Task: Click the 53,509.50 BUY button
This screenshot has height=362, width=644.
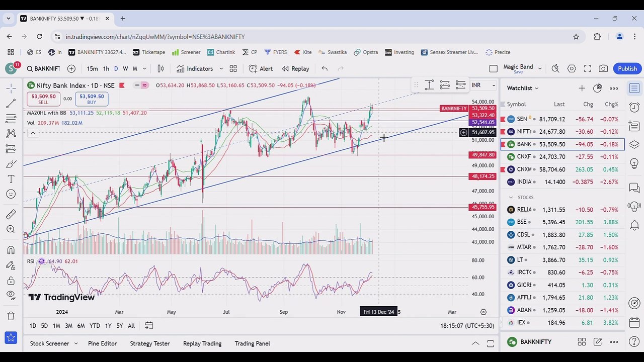Action: [92, 99]
